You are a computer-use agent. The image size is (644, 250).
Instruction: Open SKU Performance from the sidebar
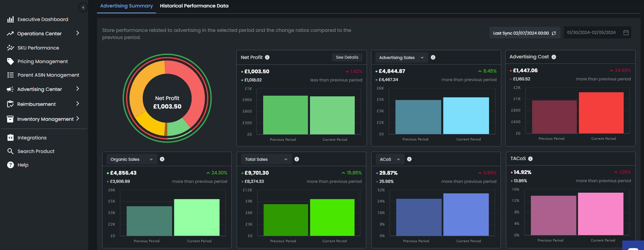click(x=38, y=48)
